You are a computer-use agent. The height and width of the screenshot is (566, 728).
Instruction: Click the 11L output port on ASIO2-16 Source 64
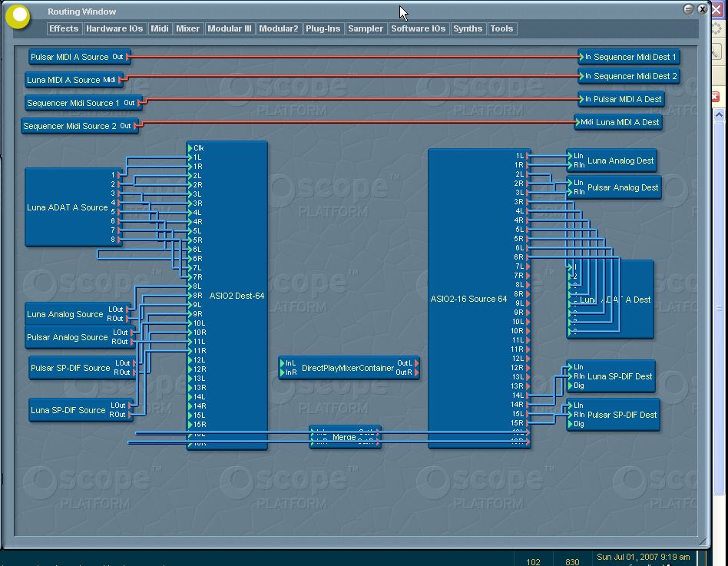528,340
